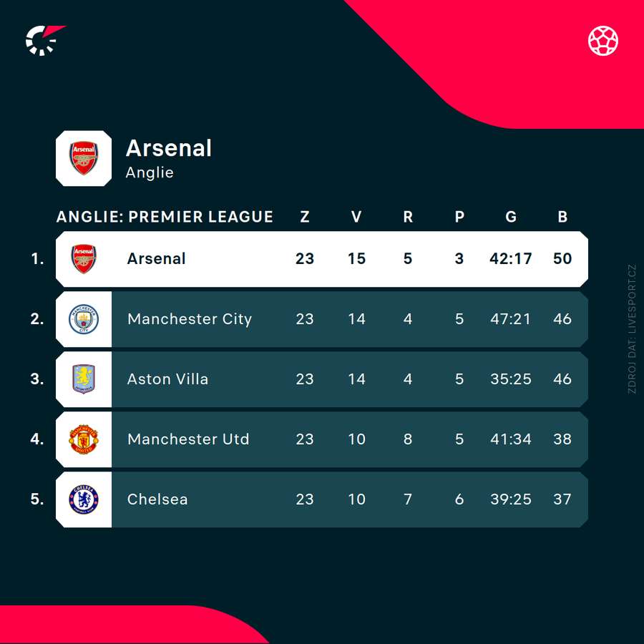Select the Manchester Utd team name
The height and width of the screenshot is (644, 644).
point(188,439)
